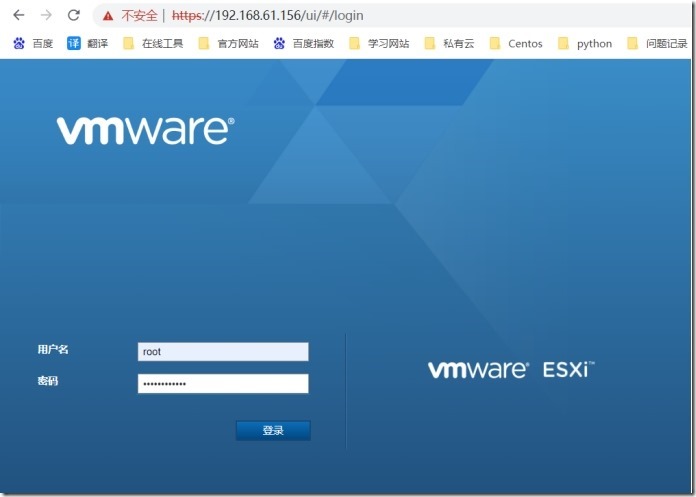Reload the page with the refresh icon

(74, 15)
